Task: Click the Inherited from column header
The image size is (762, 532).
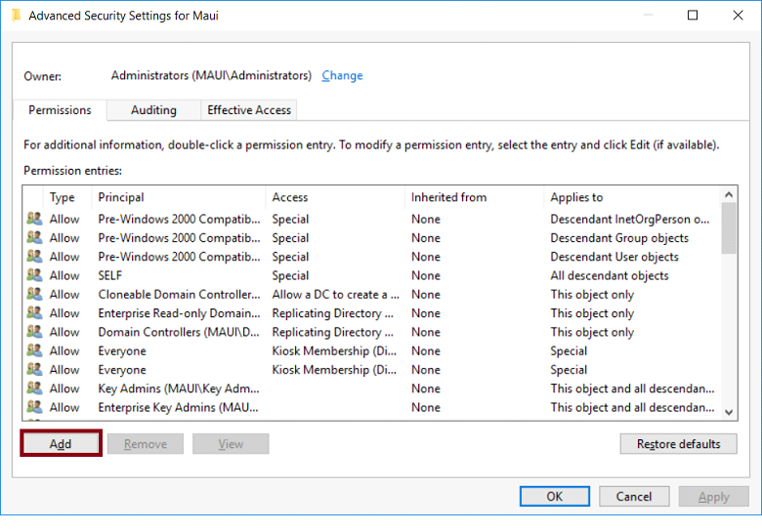Action: pyautogui.click(x=448, y=197)
